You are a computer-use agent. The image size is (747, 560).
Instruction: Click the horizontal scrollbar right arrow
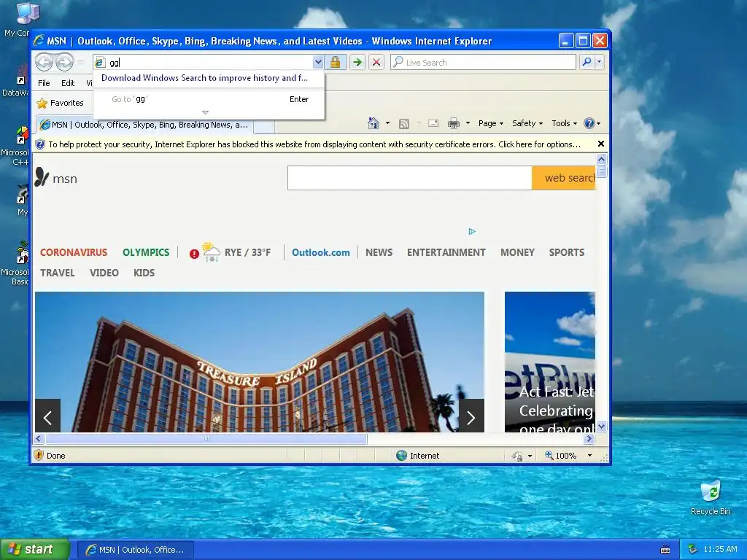coord(589,438)
